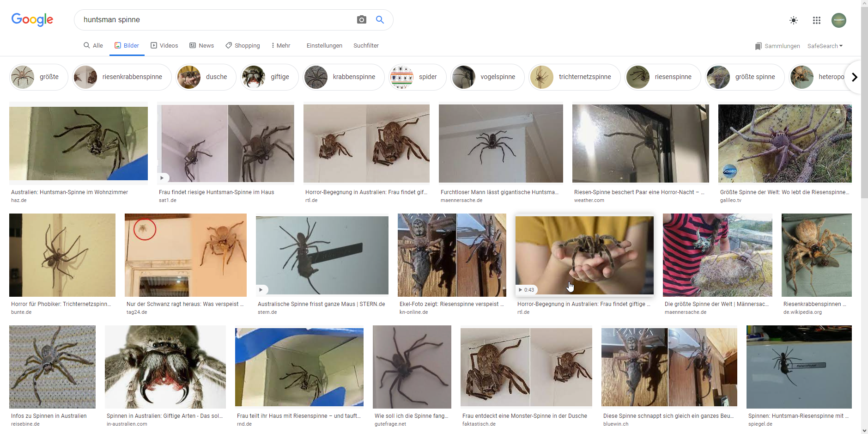Click the Google logo

pyautogui.click(x=32, y=19)
